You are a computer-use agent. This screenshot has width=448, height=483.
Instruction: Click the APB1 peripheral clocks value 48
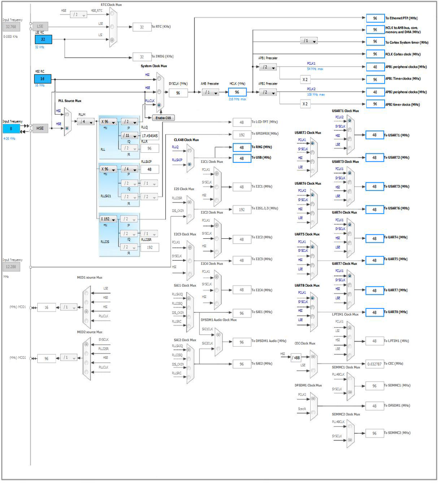376,67
